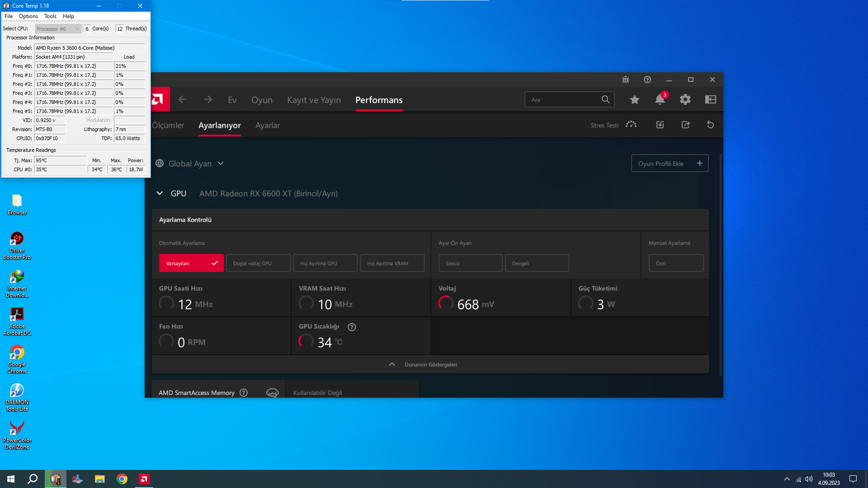The height and width of the screenshot is (488, 868).
Task: Open favorites star icon
Action: tap(635, 99)
